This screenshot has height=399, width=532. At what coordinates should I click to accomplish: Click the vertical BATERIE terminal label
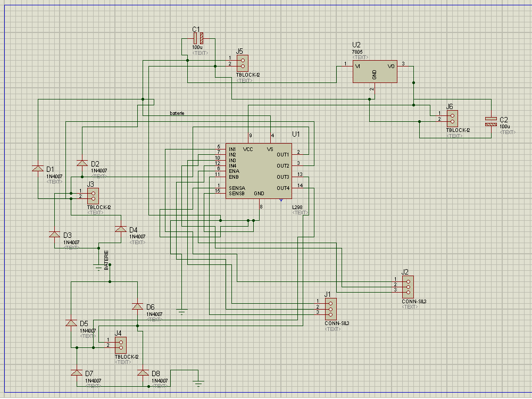tap(106, 260)
